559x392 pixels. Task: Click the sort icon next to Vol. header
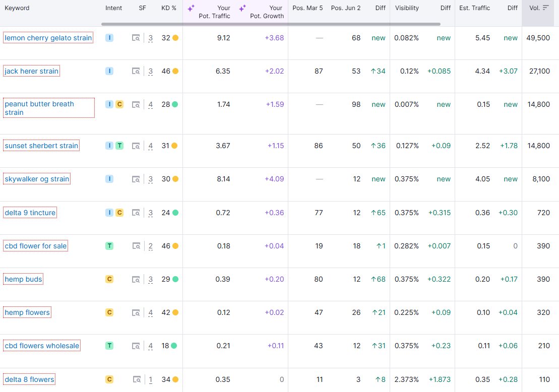(546, 8)
